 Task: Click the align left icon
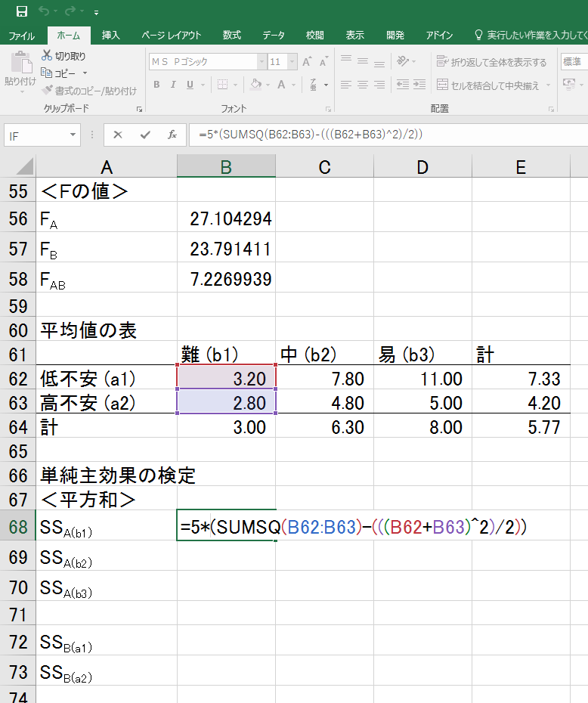point(346,85)
